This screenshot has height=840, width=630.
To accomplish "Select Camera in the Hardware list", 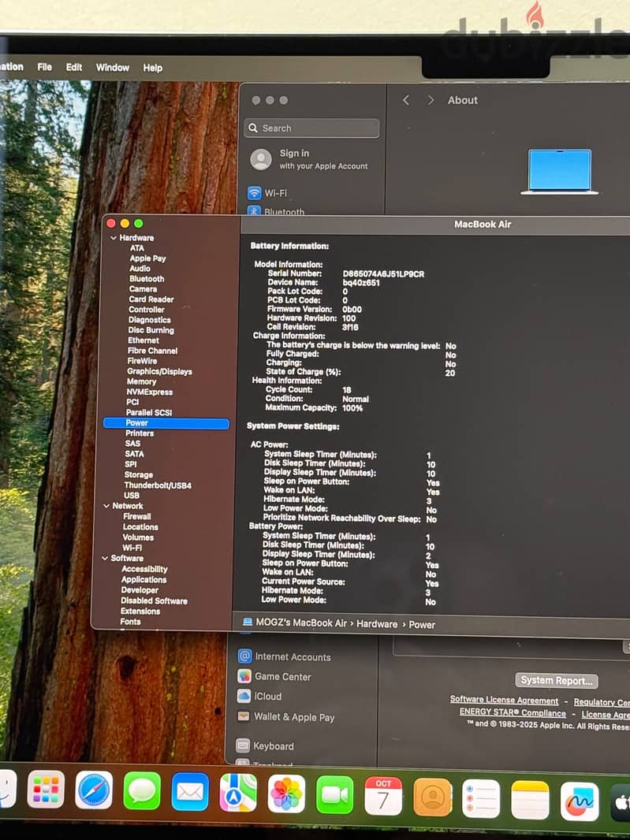I will pos(143,289).
